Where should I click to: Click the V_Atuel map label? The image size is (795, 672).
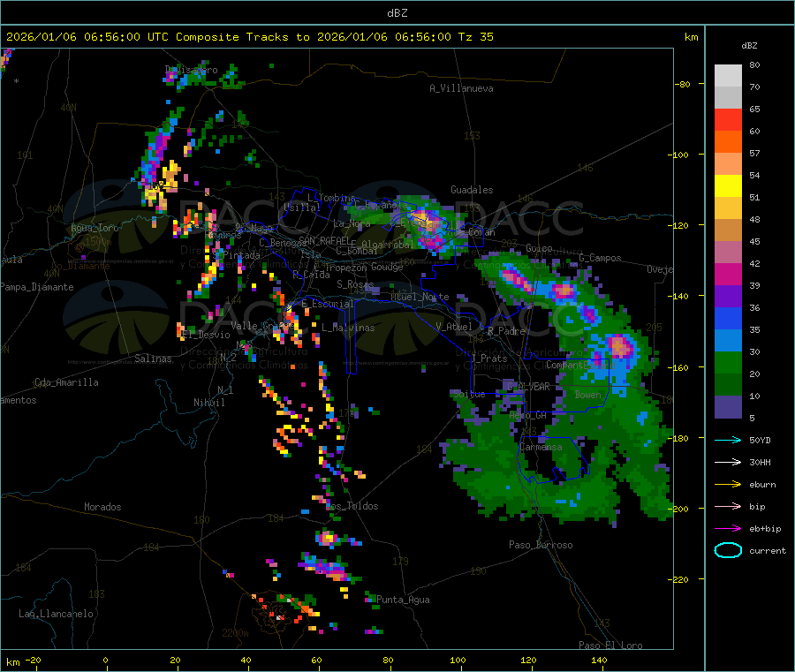[454, 327]
